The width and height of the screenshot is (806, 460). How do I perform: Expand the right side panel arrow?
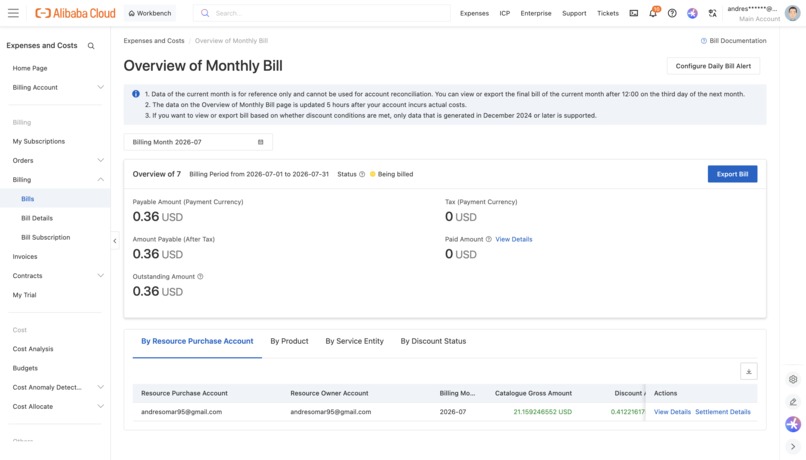(793, 446)
